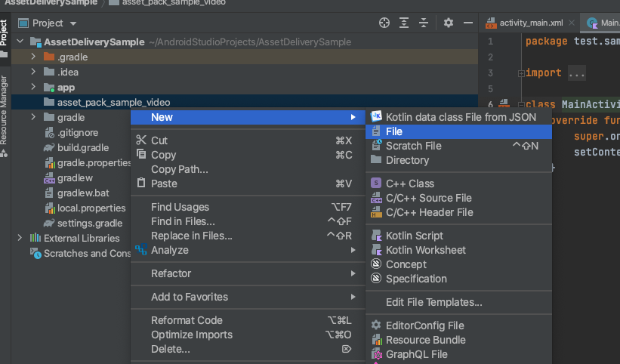
Task: Select the gradlew file
Action: pyautogui.click(x=75, y=178)
